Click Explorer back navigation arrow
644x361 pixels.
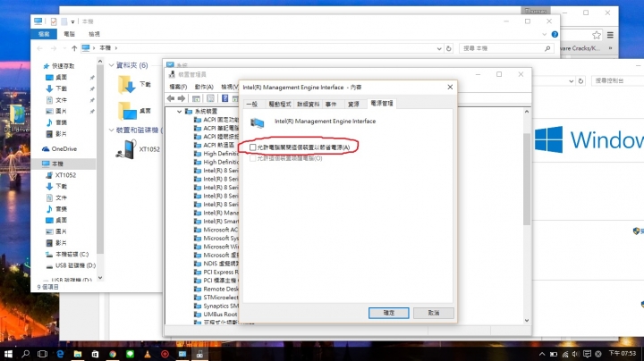click(39, 48)
